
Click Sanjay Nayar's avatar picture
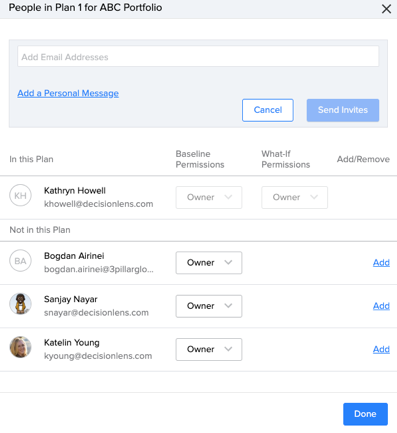[20, 304]
